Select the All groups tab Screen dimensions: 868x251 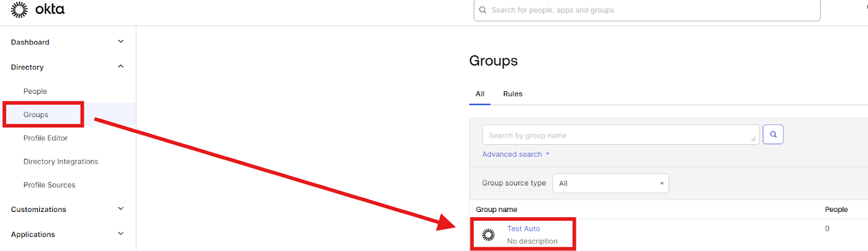point(480,94)
